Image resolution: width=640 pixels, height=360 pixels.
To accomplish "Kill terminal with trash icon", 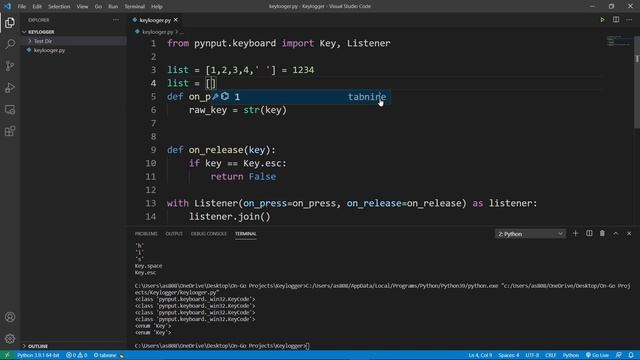I will (602, 233).
